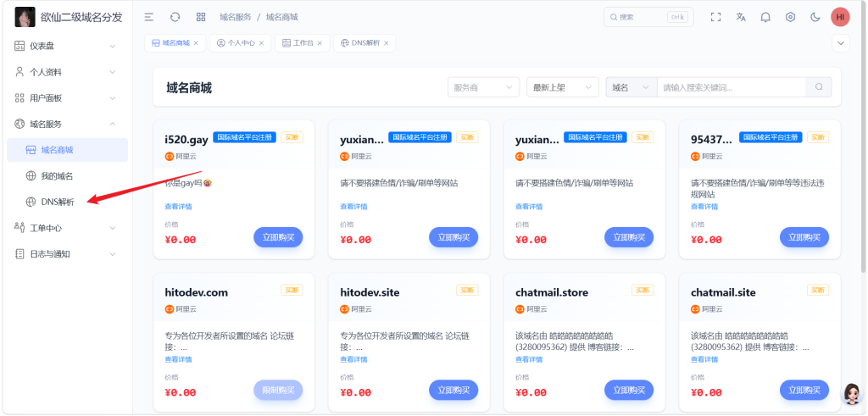Expand the 工单中心 sidebar menu
The image size is (868, 416).
(66, 228)
